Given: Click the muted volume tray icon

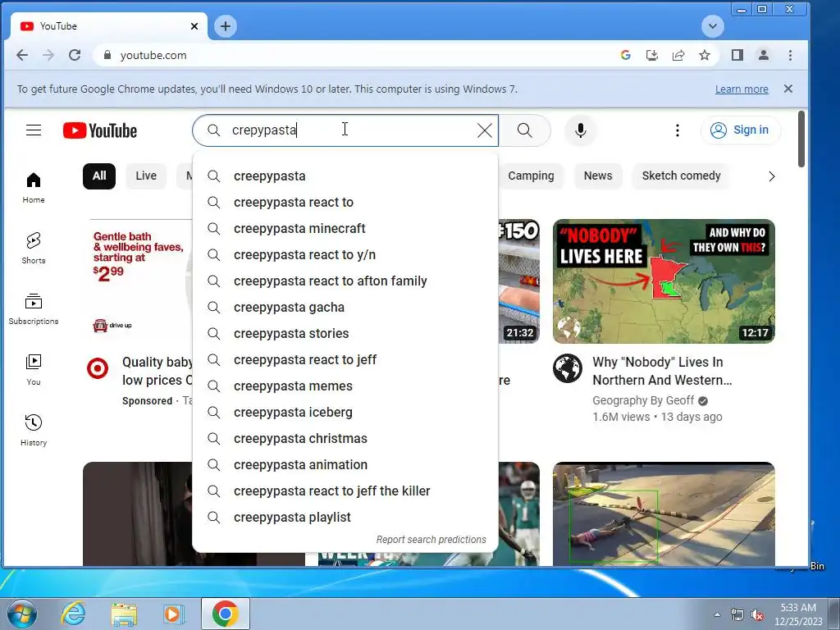Looking at the screenshot, I should (757, 615).
